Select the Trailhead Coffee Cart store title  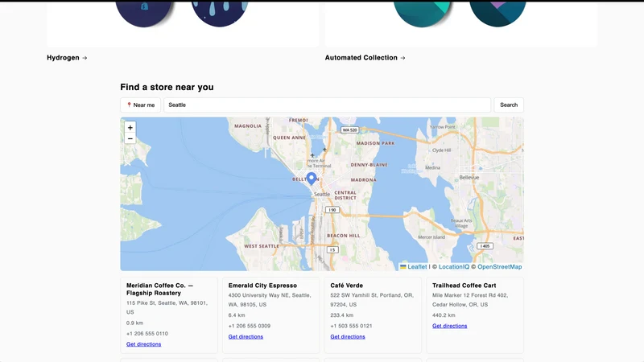coord(464,286)
